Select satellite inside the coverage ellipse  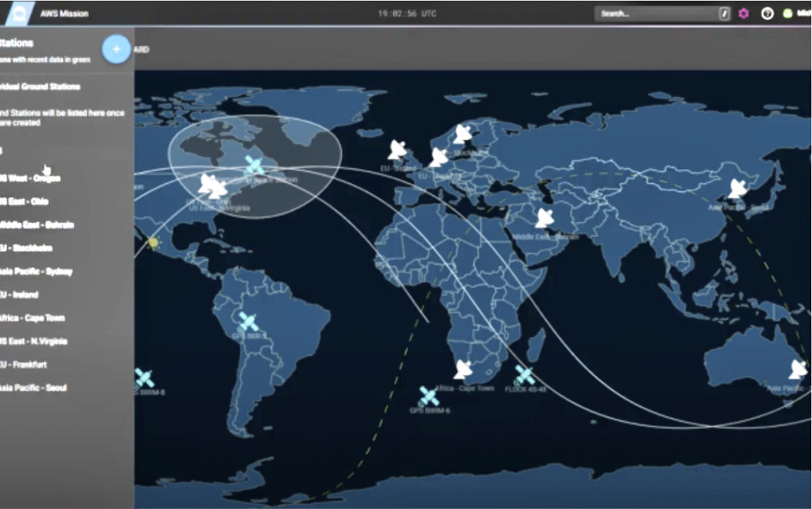tap(255, 166)
